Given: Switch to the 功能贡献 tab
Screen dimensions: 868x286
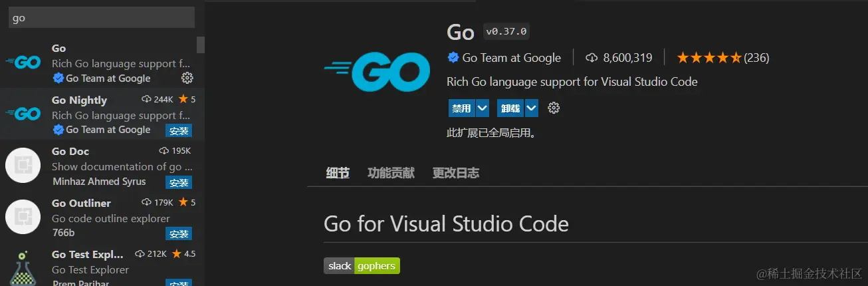Looking at the screenshot, I should 391,173.
